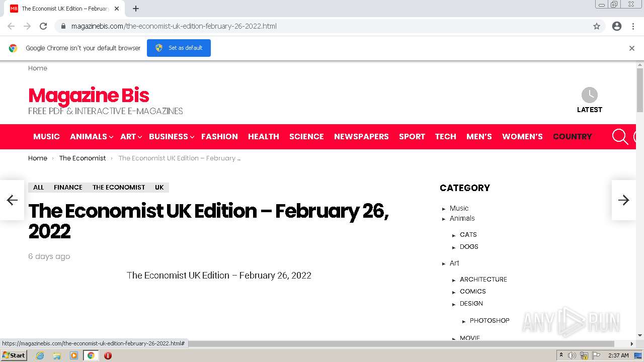This screenshot has height=362, width=644.
Task: Go to the next article arrow
Action: coord(624,200)
